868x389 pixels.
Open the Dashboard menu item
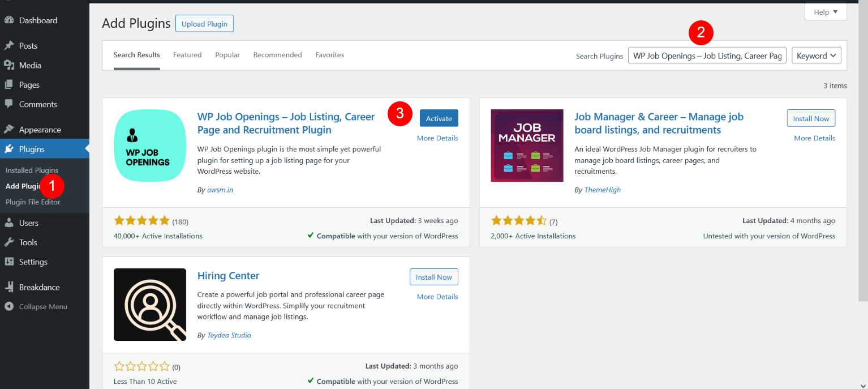tap(45, 20)
